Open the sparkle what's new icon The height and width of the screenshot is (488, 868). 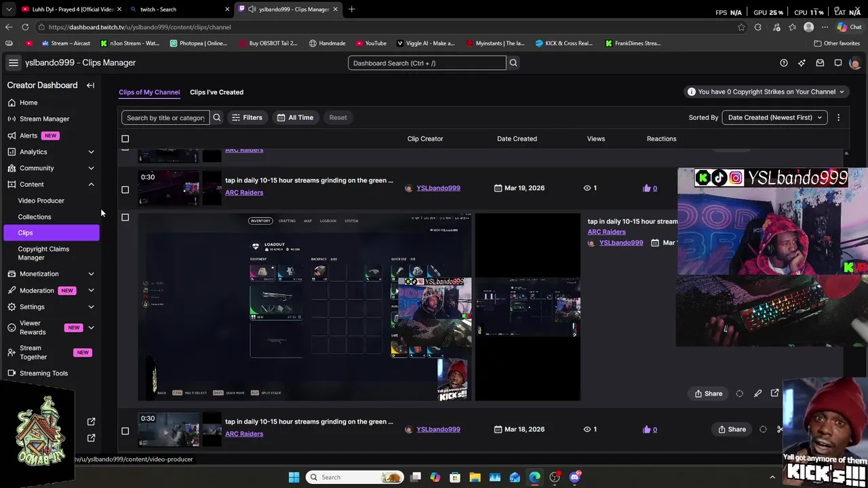(x=802, y=63)
